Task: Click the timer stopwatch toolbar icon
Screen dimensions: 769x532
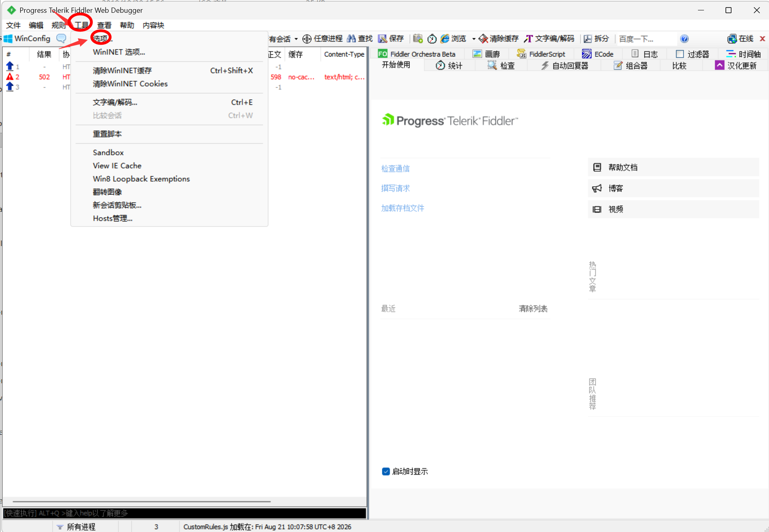Action: [x=432, y=39]
